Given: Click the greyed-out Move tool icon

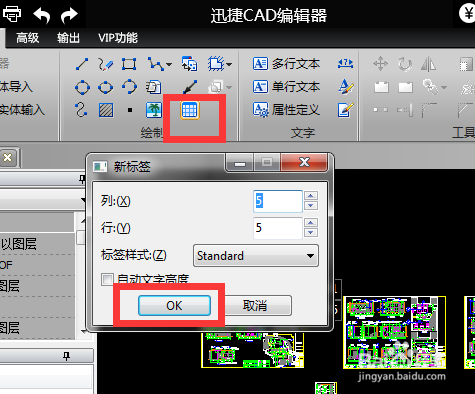Looking at the screenshot, I should point(380,64).
